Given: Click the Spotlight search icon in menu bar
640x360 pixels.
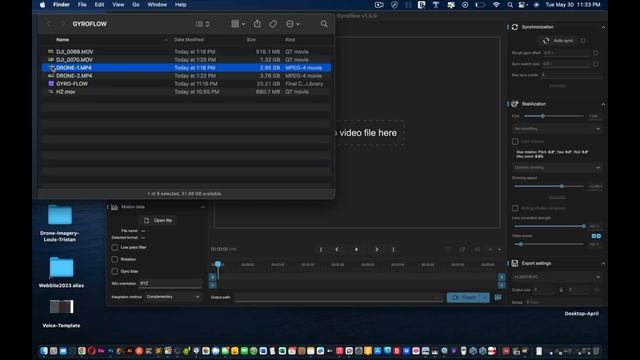Looking at the screenshot, I should pyautogui.click(x=510, y=5).
